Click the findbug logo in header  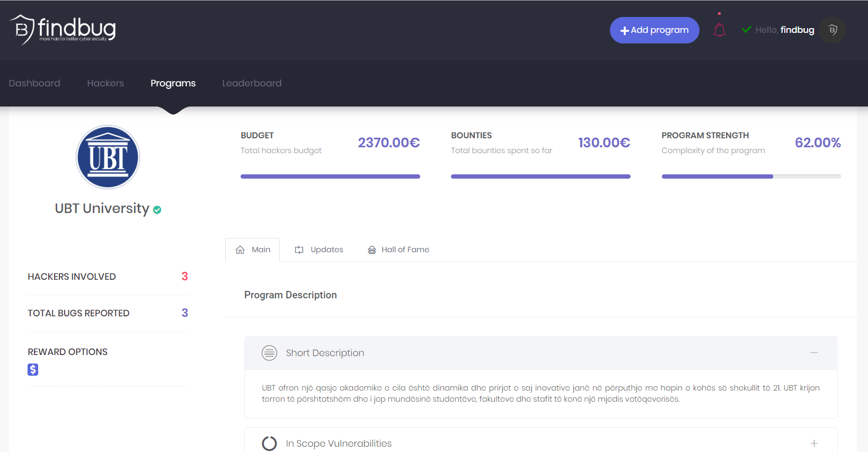(63, 30)
